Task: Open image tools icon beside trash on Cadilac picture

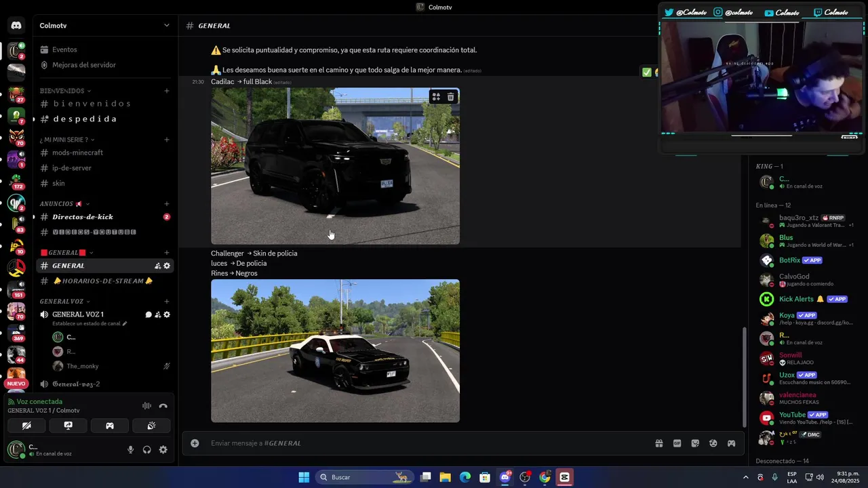Action: (436, 97)
